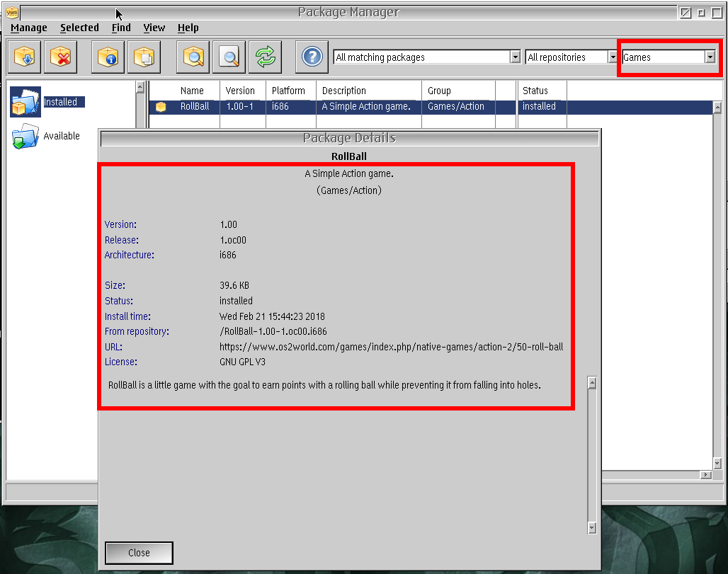Viewport: 728px width, 574px height.
Task: Expand the All repositories dropdown arrow
Action: [613, 57]
